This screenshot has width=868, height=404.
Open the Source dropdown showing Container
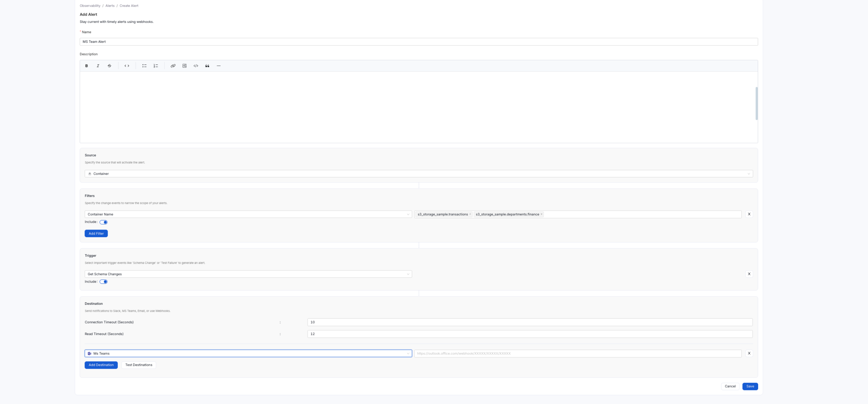click(418, 173)
